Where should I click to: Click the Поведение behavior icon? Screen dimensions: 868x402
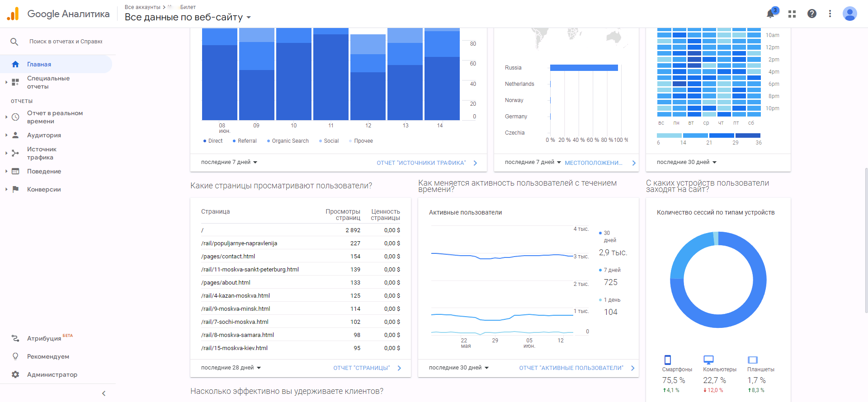(x=15, y=171)
